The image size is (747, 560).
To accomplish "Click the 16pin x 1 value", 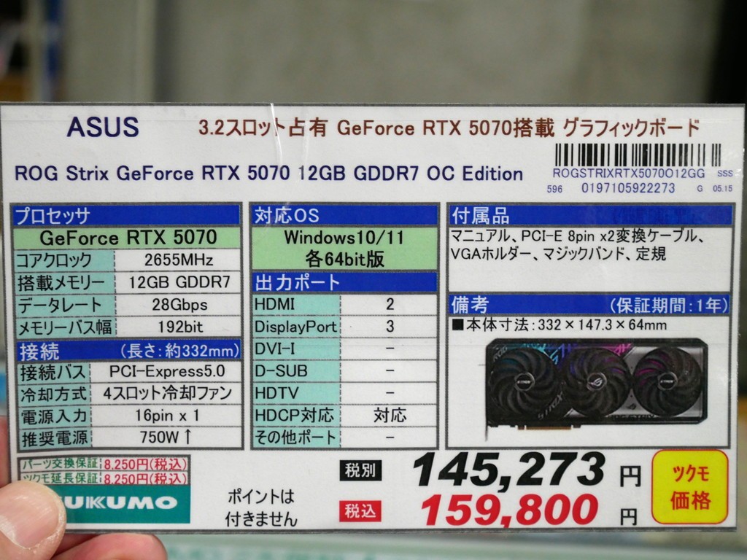I will [167, 415].
